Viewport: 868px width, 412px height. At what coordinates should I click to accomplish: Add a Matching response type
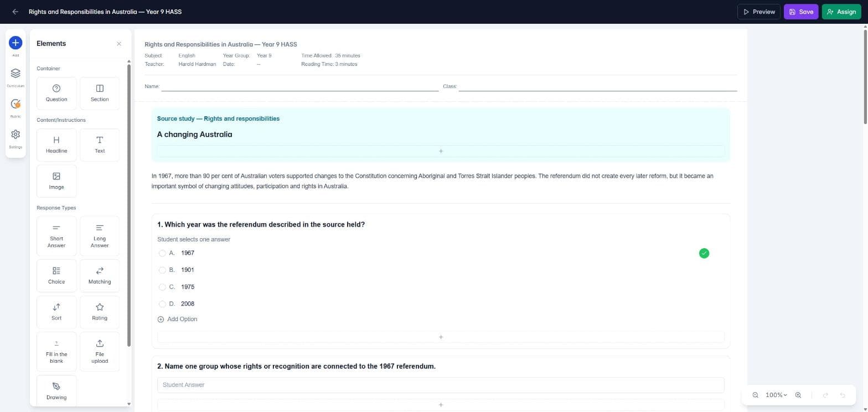(x=100, y=275)
